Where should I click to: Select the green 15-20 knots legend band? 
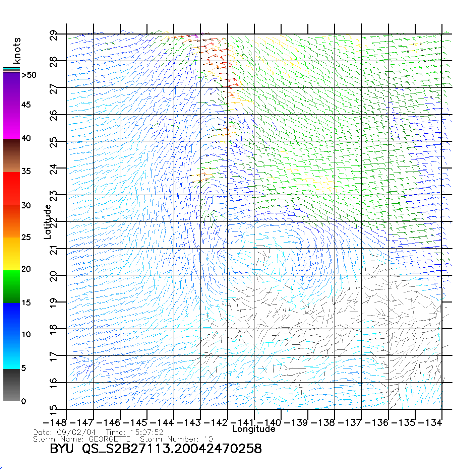(12, 287)
